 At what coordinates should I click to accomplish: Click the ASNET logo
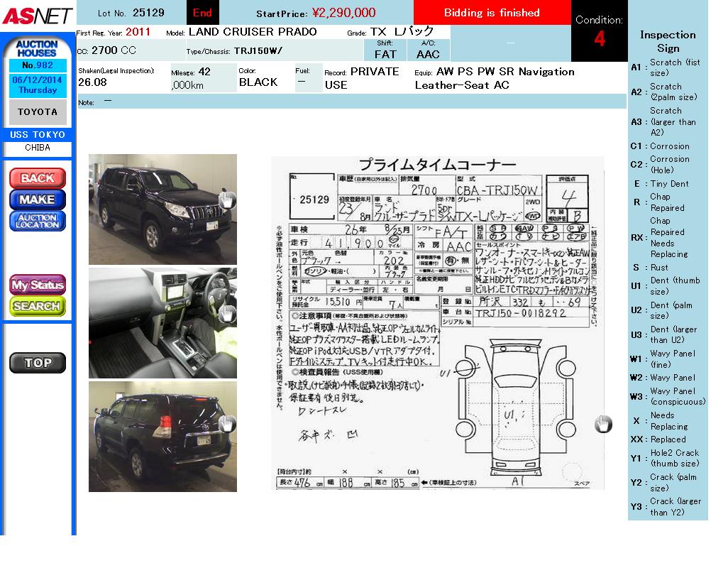click(x=37, y=16)
